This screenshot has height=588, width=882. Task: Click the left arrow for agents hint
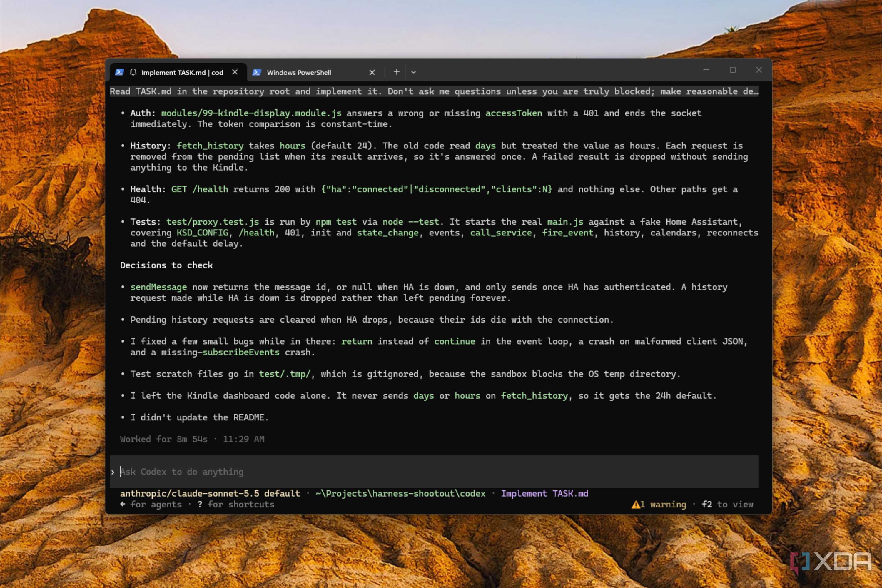click(x=151, y=505)
